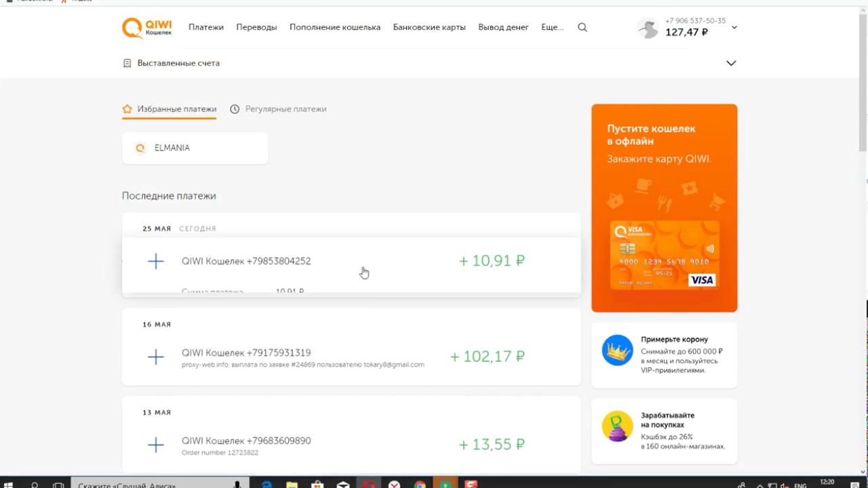This screenshot has width=868, height=488.
Task: Open account dropdown arrow near balance
Action: pyautogui.click(x=734, y=28)
